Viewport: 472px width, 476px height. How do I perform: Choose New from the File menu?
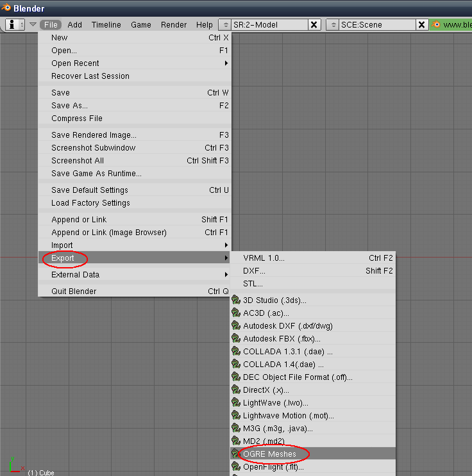click(135, 38)
